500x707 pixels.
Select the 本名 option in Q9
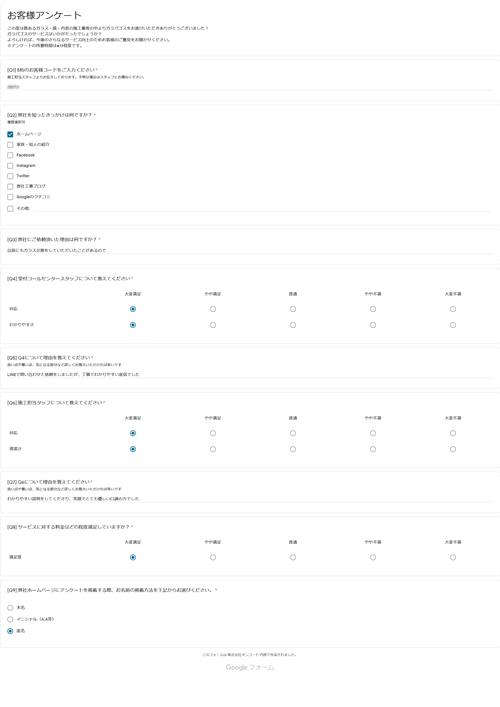pos(10,608)
